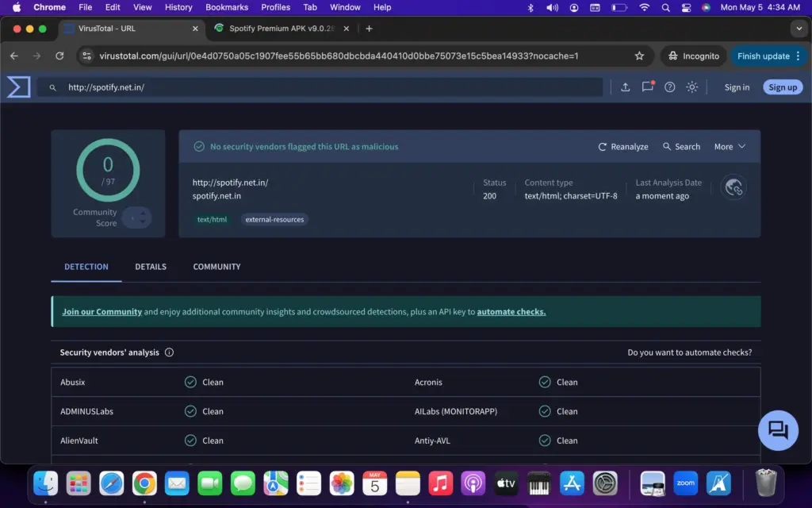812x508 pixels.
Task: Click the upload file icon in header
Action: pos(625,87)
